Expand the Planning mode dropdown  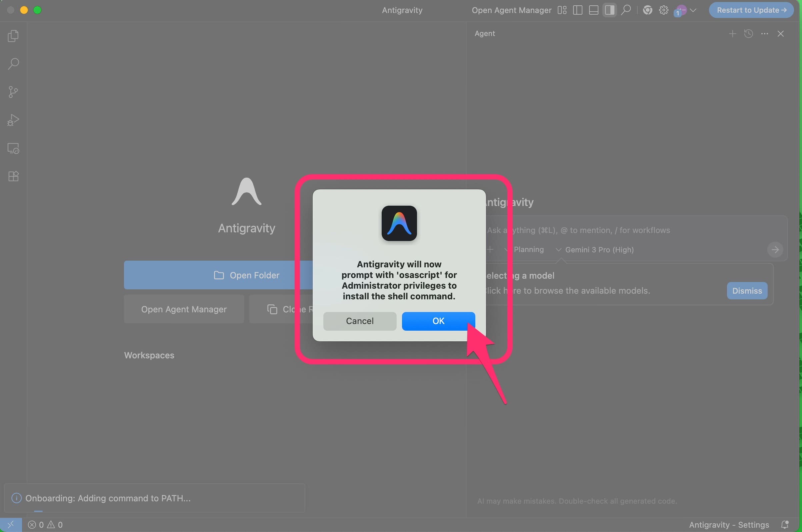click(528, 250)
